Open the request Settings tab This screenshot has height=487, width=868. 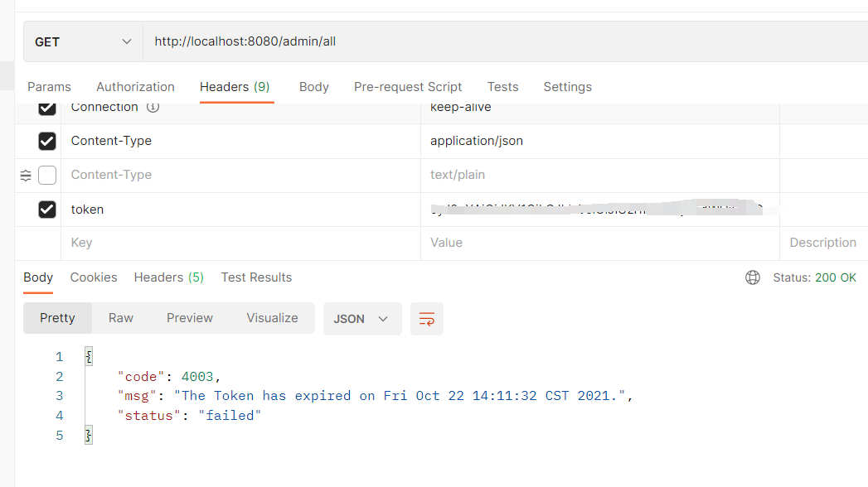click(x=567, y=87)
